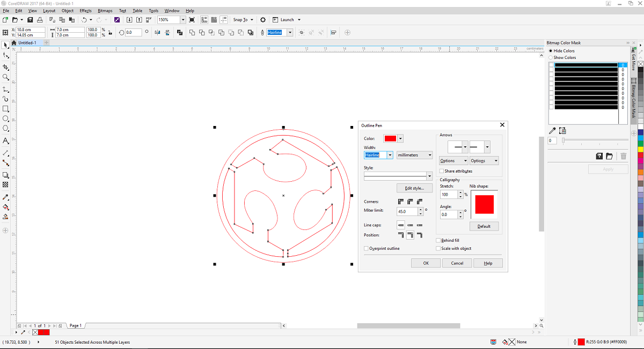Click the Save mask icon in docker

pyautogui.click(x=599, y=156)
